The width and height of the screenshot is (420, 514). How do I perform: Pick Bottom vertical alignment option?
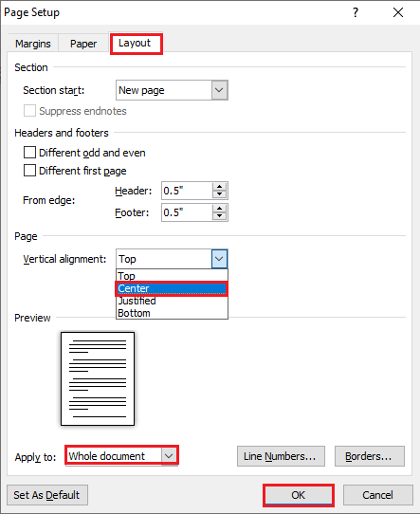point(172,313)
